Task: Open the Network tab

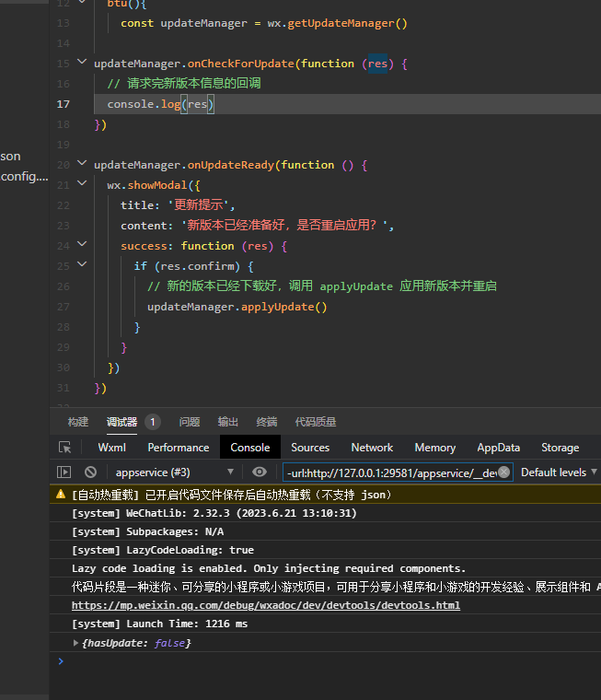Action: pyautogui.click(x=372, y=448)
